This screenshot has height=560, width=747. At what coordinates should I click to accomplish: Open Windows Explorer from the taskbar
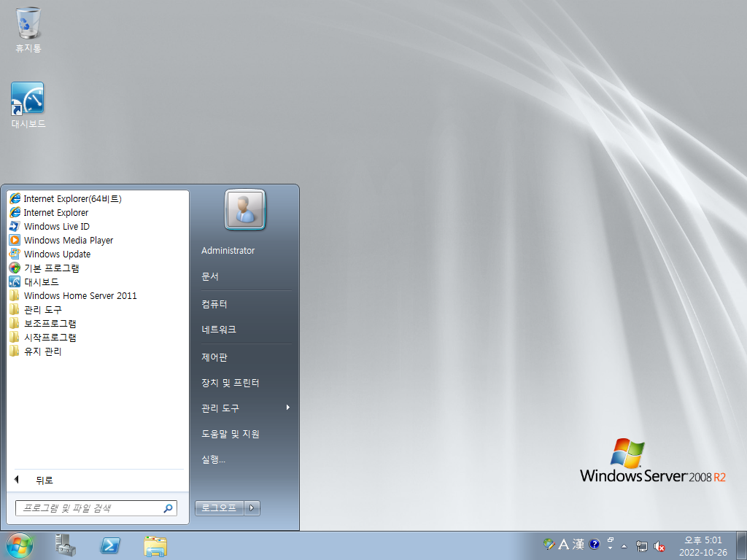(x=155, y=545)
